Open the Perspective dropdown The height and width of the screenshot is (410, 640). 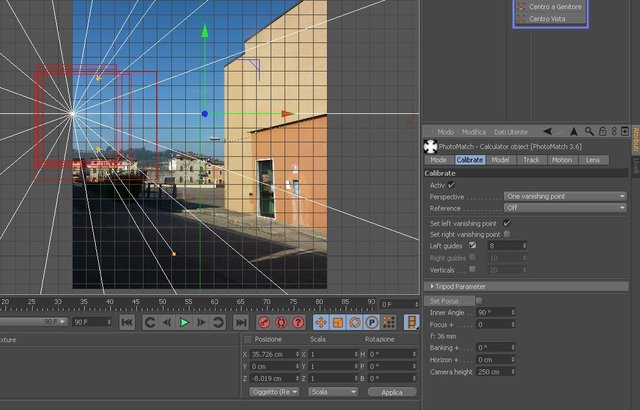565,196
